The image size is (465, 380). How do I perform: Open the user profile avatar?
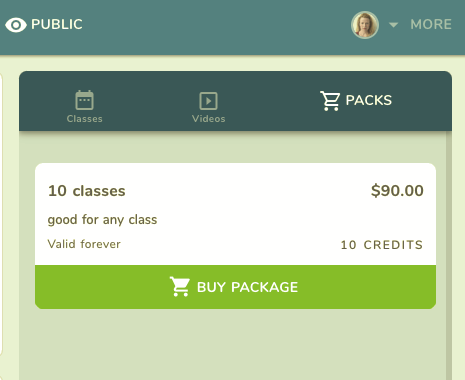click(365, 25)
